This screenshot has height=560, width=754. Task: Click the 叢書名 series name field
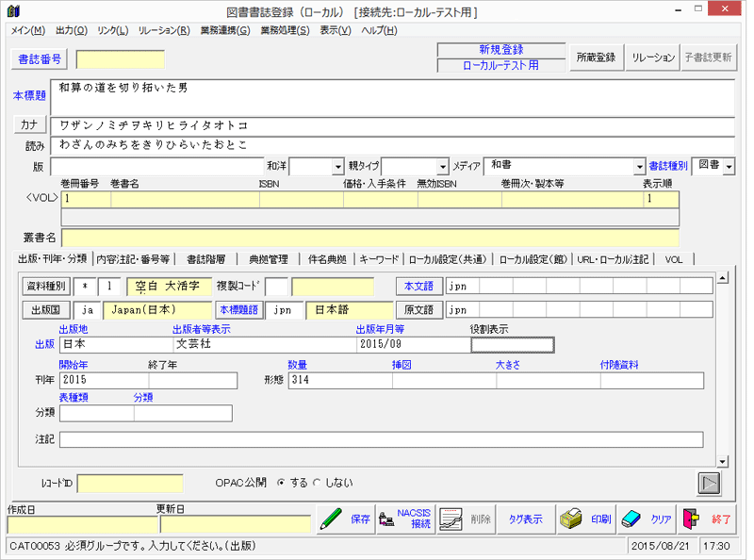point(370,239)
